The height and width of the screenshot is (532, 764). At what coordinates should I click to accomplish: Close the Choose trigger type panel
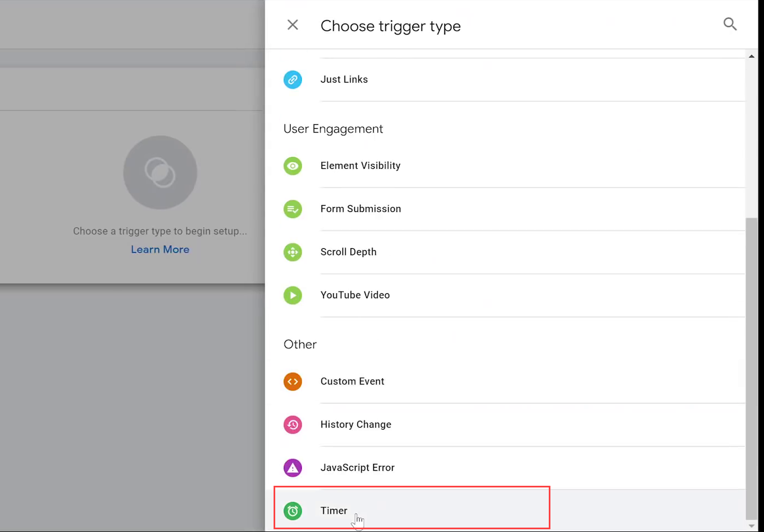tap(293, 25)
